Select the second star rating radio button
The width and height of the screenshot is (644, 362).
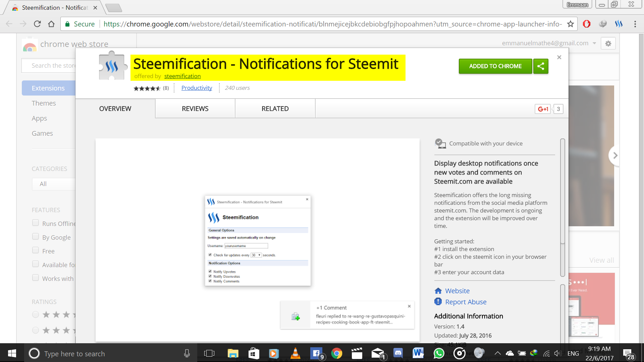36,330
